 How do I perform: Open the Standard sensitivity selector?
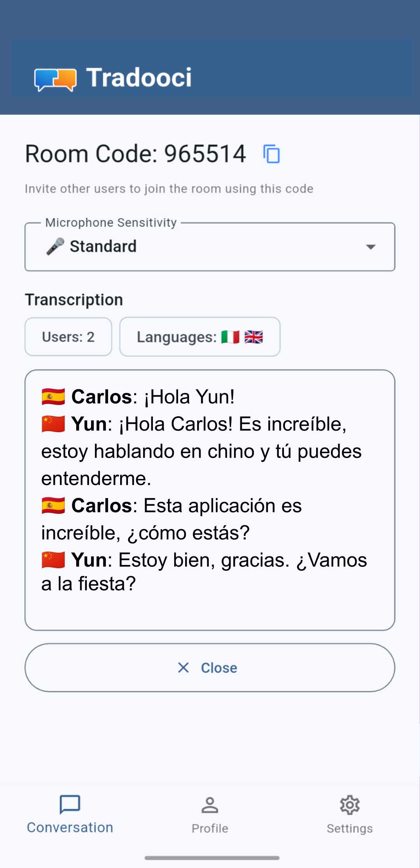click(103, 247)
